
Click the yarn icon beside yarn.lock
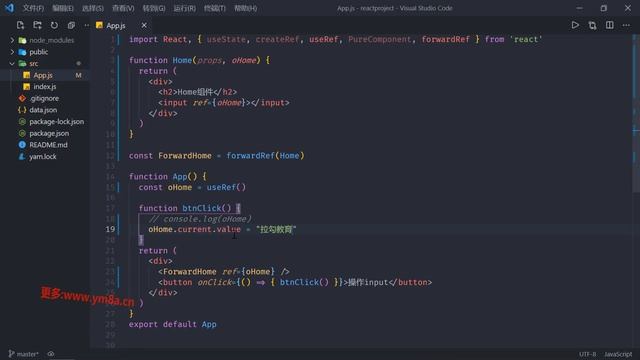pos(22,157)
